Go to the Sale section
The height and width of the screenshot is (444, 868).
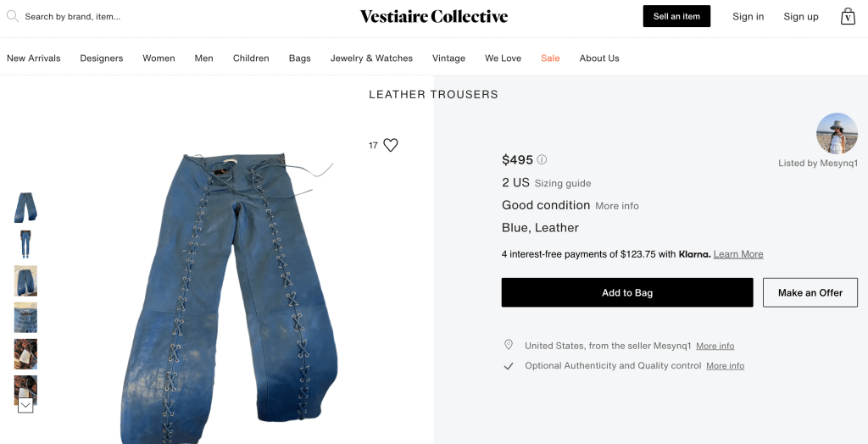pyautogui.click(x=550, y=58)
